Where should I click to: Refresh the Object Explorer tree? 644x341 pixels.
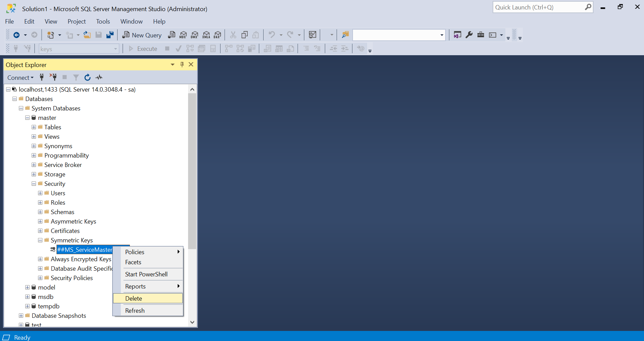[87, 77]
